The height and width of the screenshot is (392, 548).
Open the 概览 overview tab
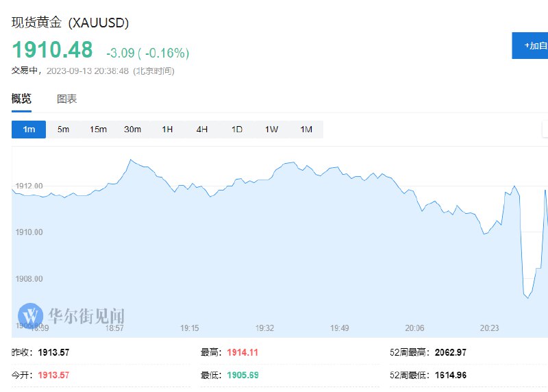click(21, 99)
